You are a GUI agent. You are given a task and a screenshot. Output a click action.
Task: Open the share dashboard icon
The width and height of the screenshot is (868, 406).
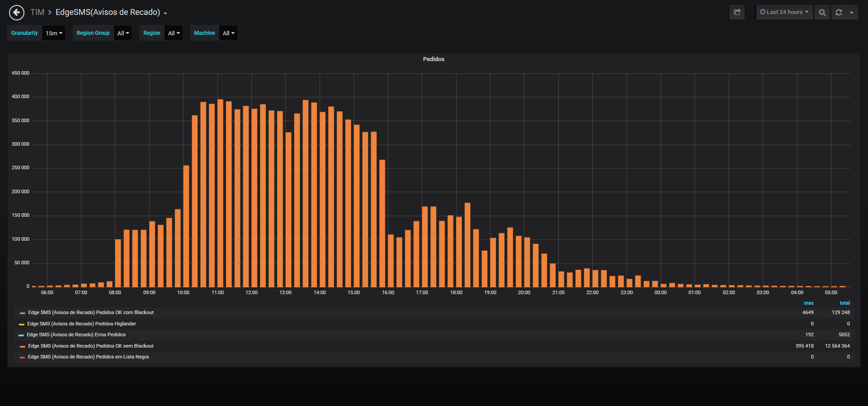[x=737, y=12]
